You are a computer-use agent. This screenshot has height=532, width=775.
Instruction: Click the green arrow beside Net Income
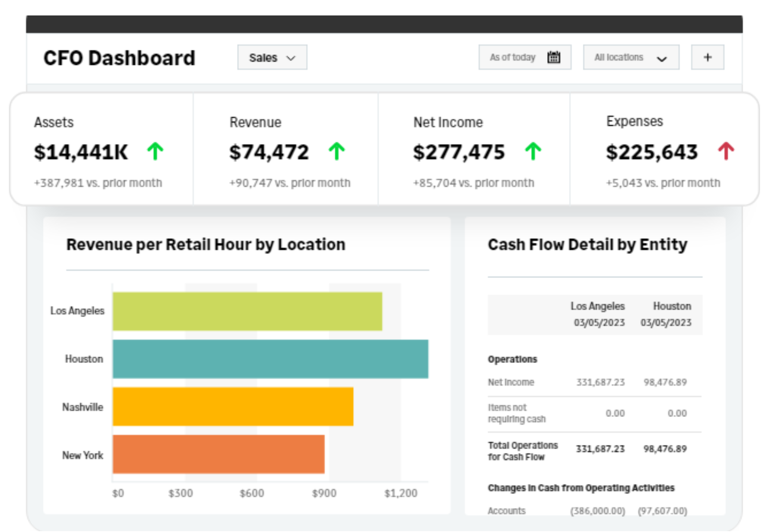point(533,151)
